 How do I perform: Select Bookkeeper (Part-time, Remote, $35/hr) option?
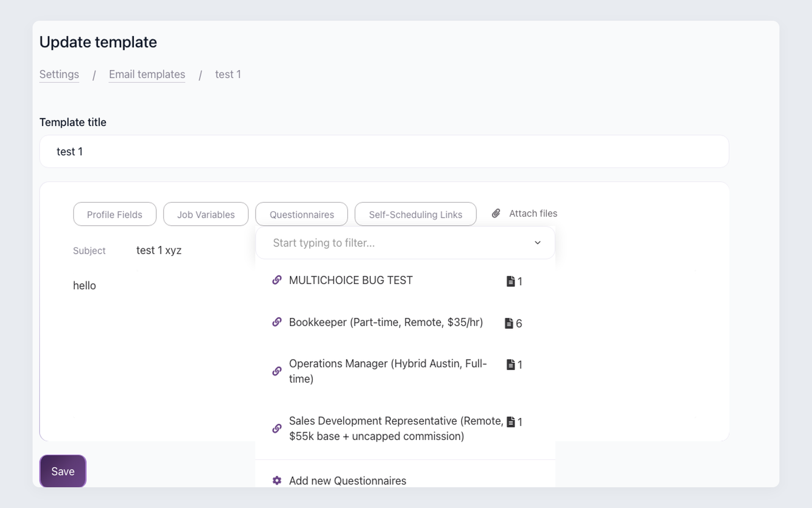pos(405,323)
